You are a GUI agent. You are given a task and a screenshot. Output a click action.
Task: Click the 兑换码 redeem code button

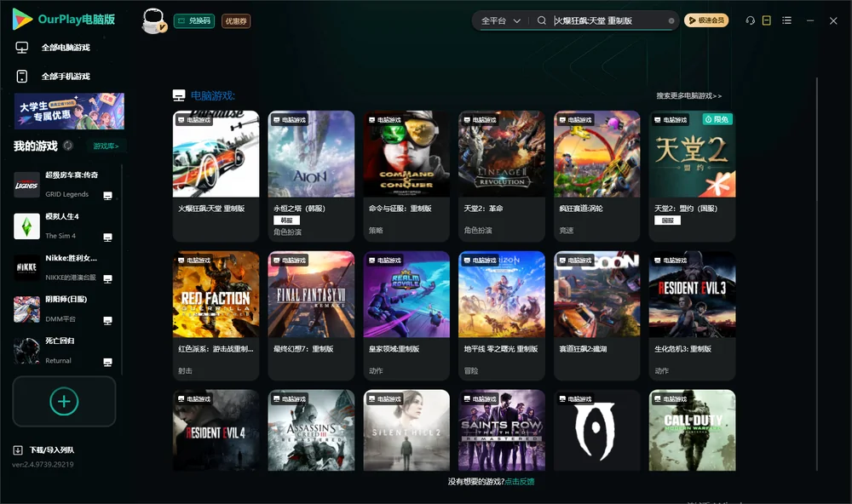(x=194, y=21)
